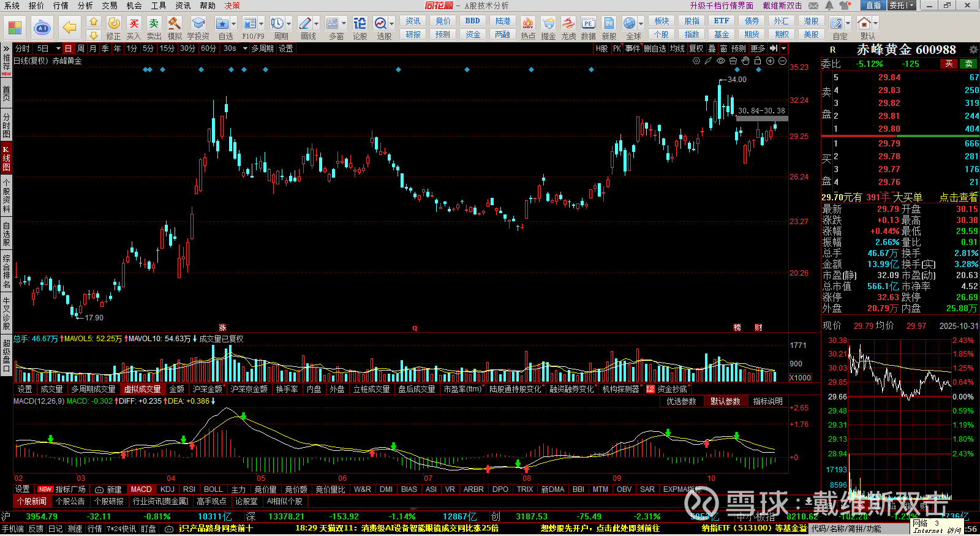
Task: Click the 默认参数 button
Action: point(725,401)
